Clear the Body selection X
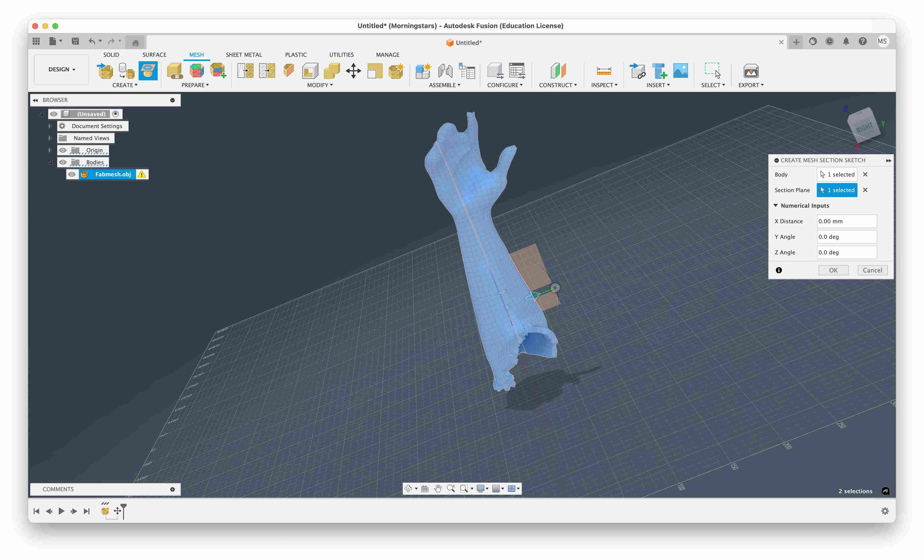 click(x=865, y=175)
